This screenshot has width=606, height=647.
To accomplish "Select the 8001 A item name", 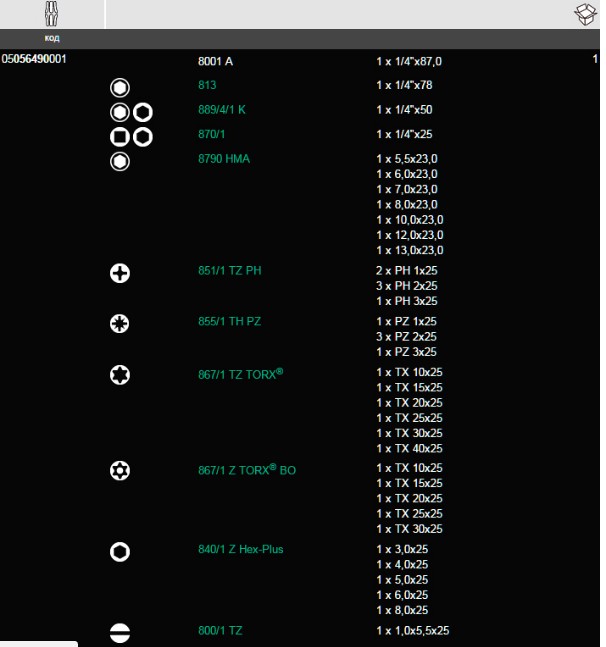I will pyautogui.click(x=215, y=61).
